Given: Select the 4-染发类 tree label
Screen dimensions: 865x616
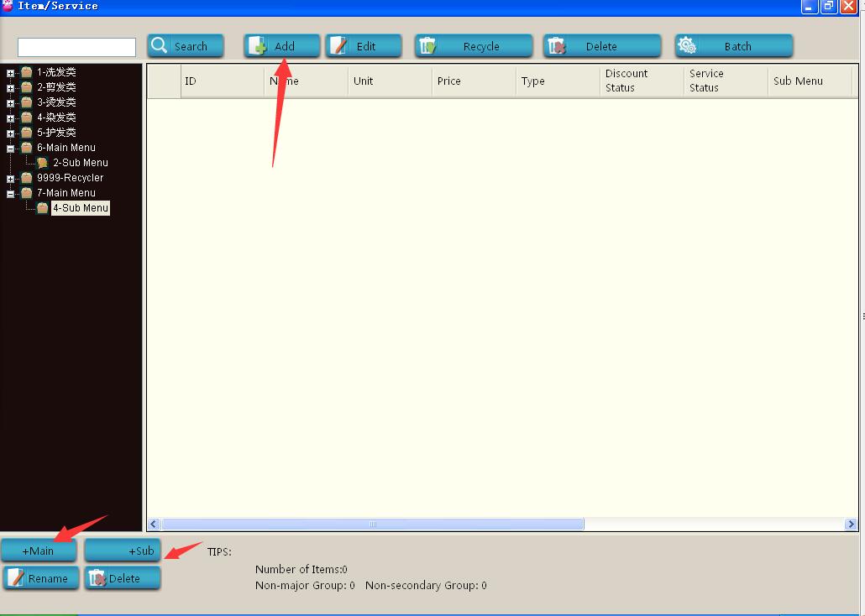Looking at the screenshot, I should pyautogui.click(x=56, y=117).
